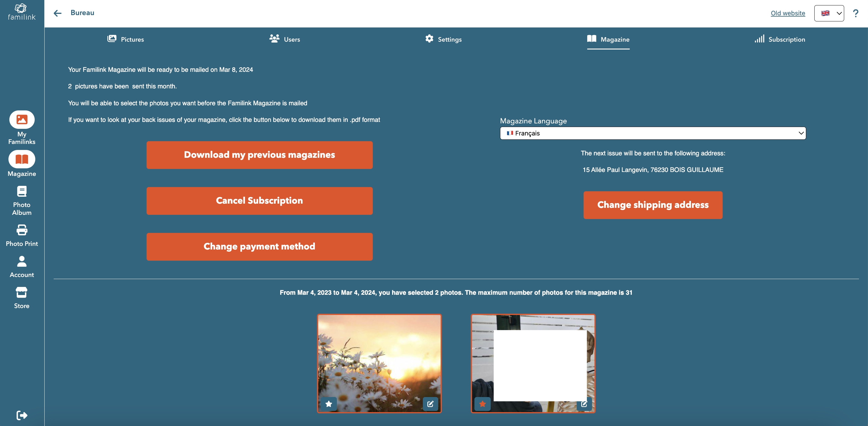Toggle star on daisy sunset photo
The height and width of the screenshot is (426, 868).
[328, 403]
